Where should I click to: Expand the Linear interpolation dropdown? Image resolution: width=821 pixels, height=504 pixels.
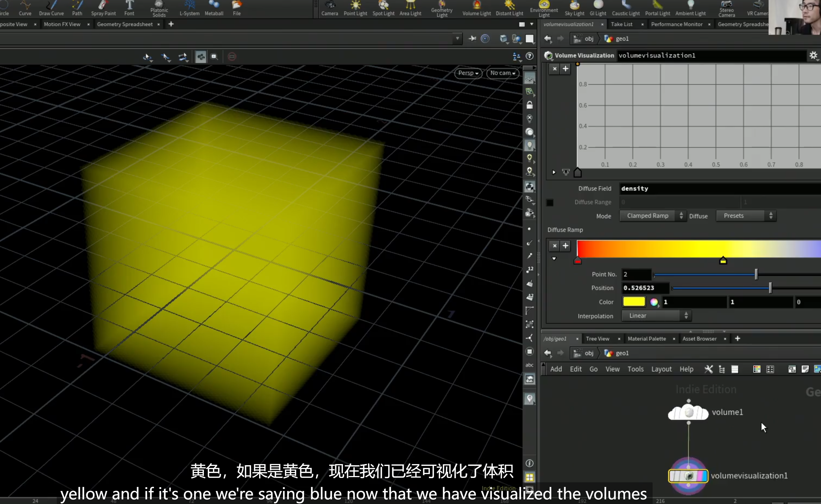click(656, 316)
